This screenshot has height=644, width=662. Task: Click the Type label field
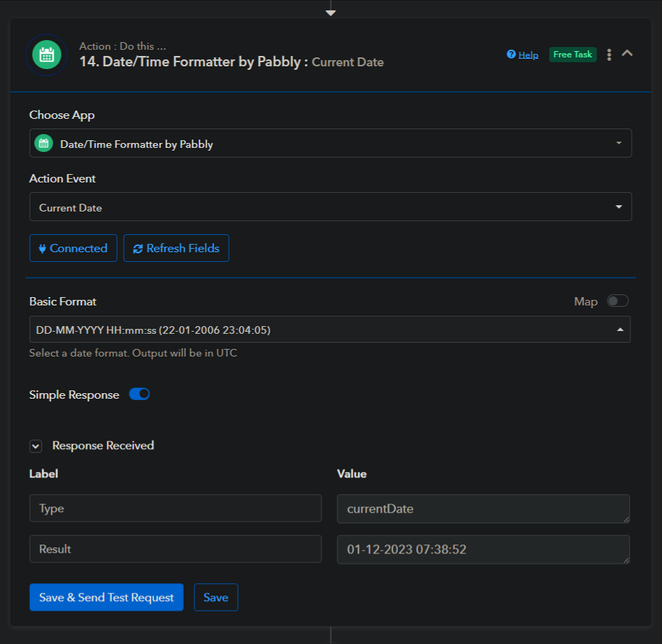[x=176, y=509]
